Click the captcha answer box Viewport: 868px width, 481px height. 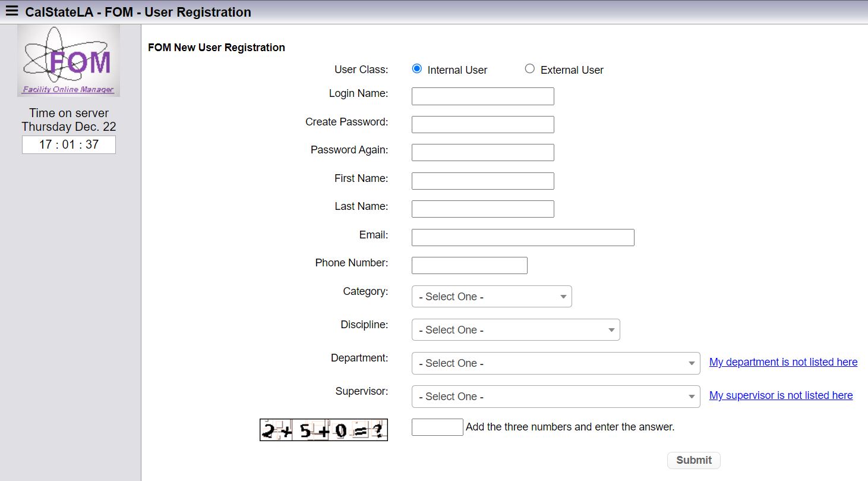click(x=437, y=427)
